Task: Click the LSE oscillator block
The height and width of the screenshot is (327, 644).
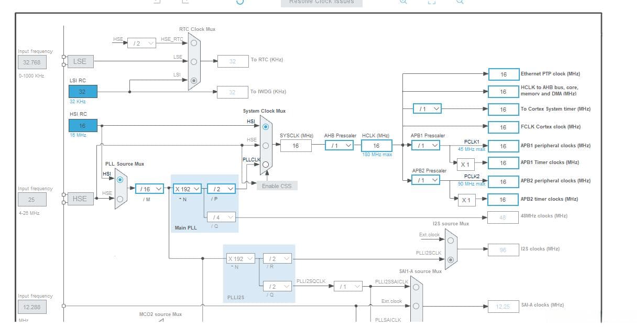Action: (x=80, y=61)
